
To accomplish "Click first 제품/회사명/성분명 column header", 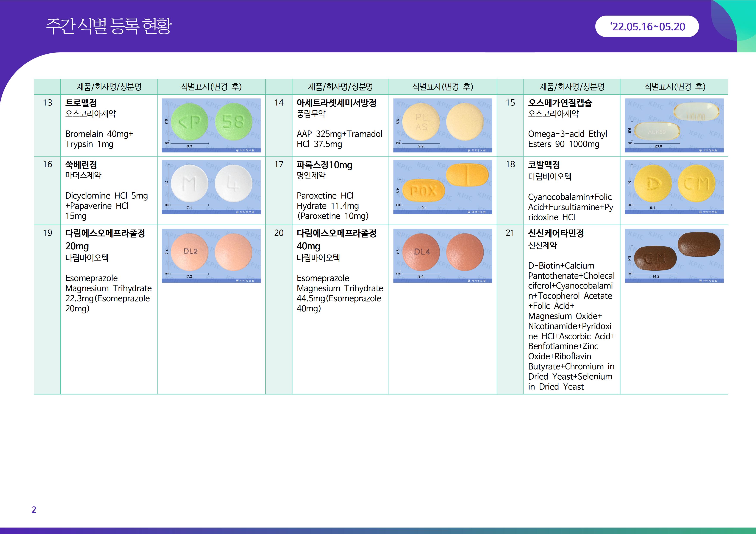I will click(x=109, y=87).
